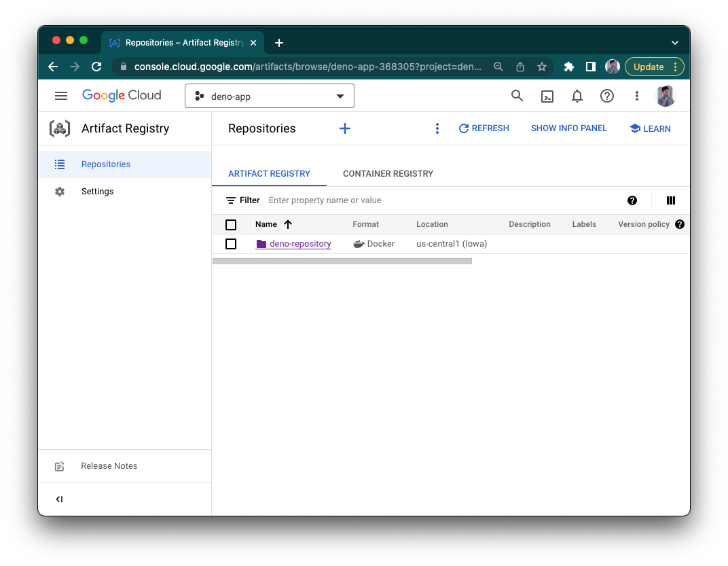Open the notifications bell
The image size is (728, 566).
click(x=577, y=96)
